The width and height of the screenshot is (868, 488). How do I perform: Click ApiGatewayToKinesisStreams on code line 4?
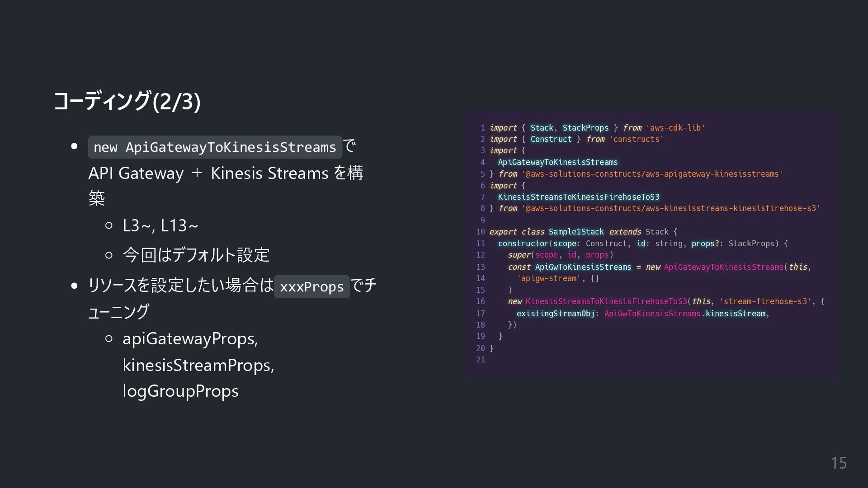coord(557,162)
